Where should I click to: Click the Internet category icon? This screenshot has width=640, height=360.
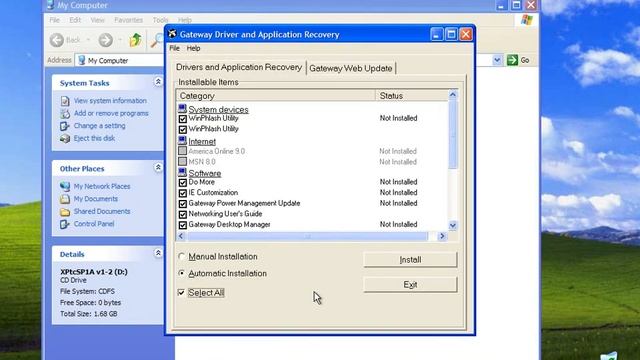click(182, 140)
